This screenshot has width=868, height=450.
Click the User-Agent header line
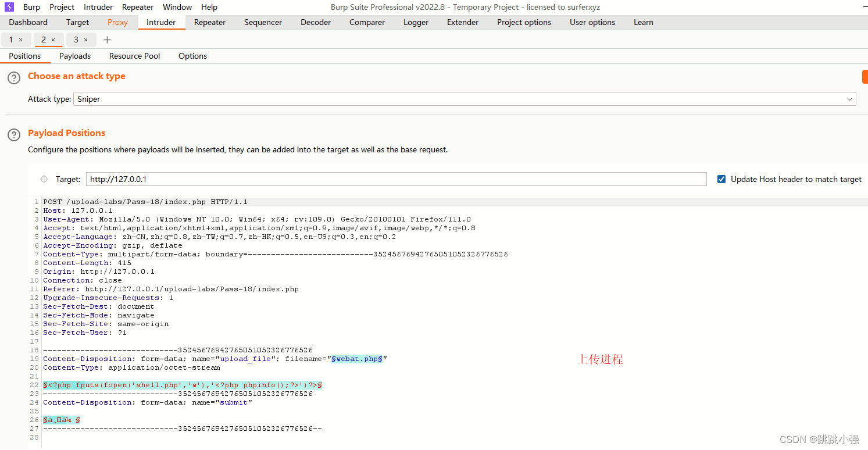(x=257, y=219)
